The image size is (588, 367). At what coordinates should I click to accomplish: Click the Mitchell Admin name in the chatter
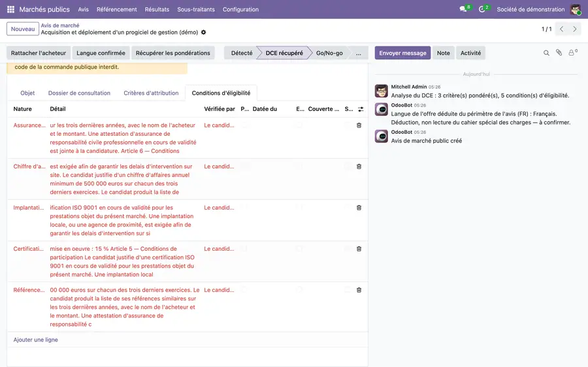pyautogui.click(x=409, y=87)
